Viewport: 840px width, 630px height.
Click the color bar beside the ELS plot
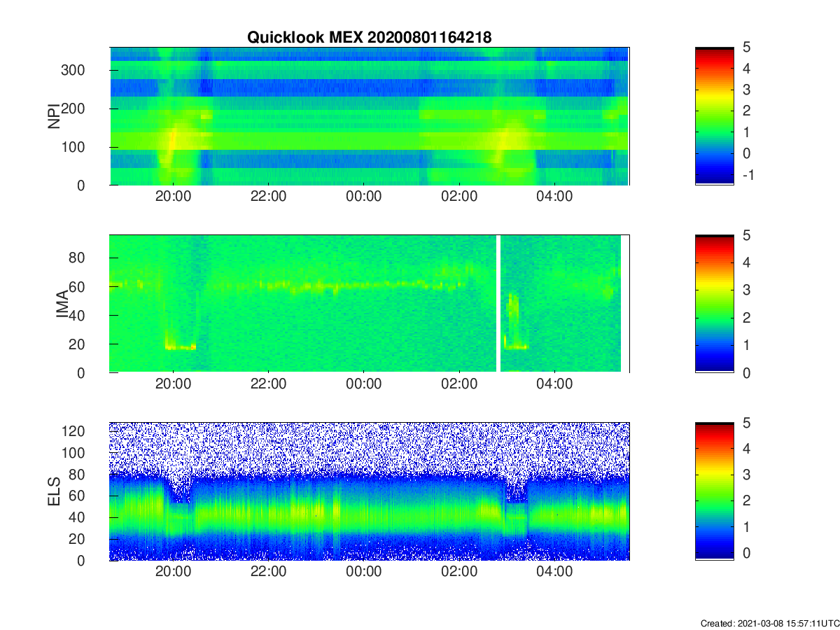[715, 491]
